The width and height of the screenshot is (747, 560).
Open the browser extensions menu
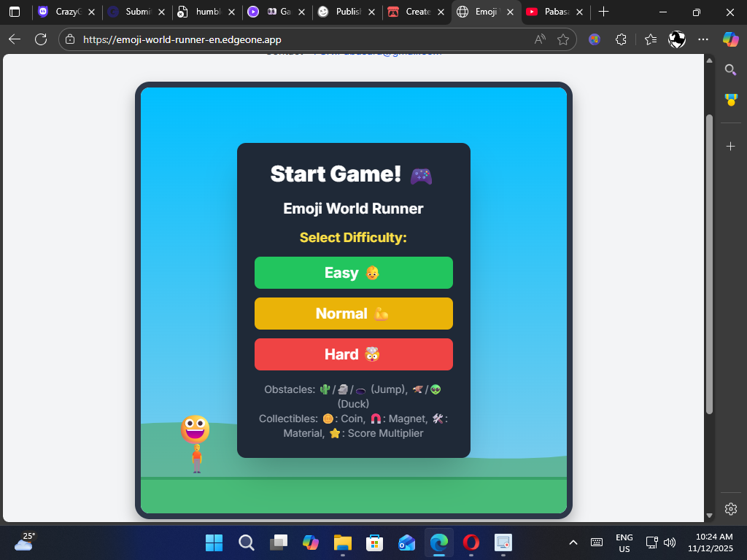pyautogui.click(x=622, y=39)
